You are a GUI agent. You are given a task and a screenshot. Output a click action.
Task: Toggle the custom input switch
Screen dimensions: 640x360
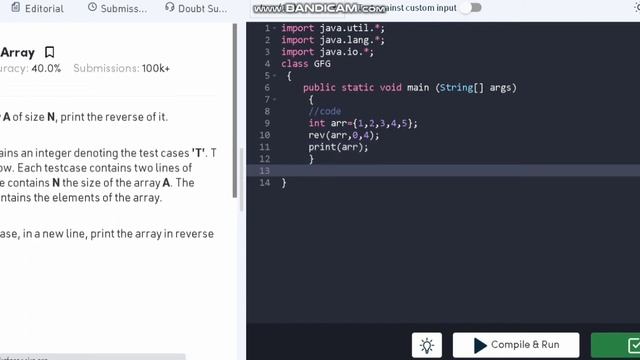[x=471, y=8]
